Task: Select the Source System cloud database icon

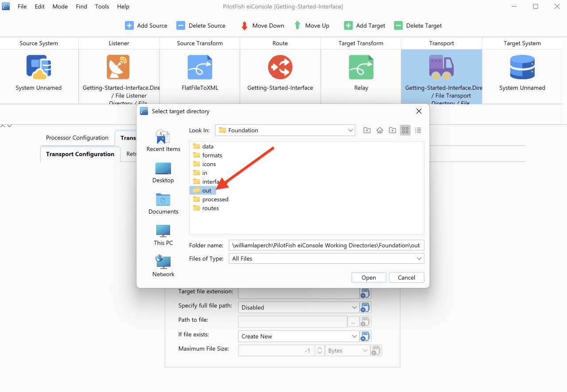Action: coord(39,67)
